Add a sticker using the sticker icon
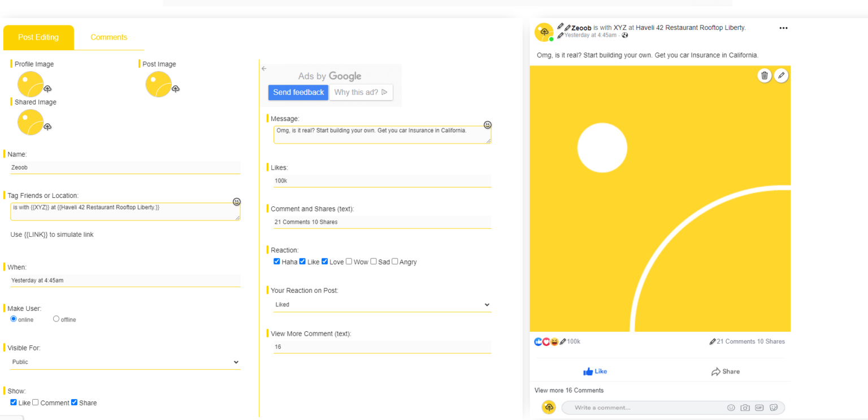This screenshot has width=868, height=420. coord(774,407)
